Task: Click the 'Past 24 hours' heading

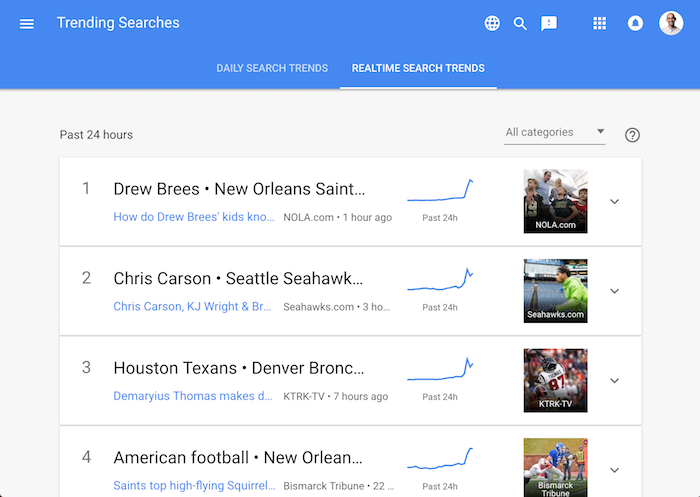Action: click(96, 135)
